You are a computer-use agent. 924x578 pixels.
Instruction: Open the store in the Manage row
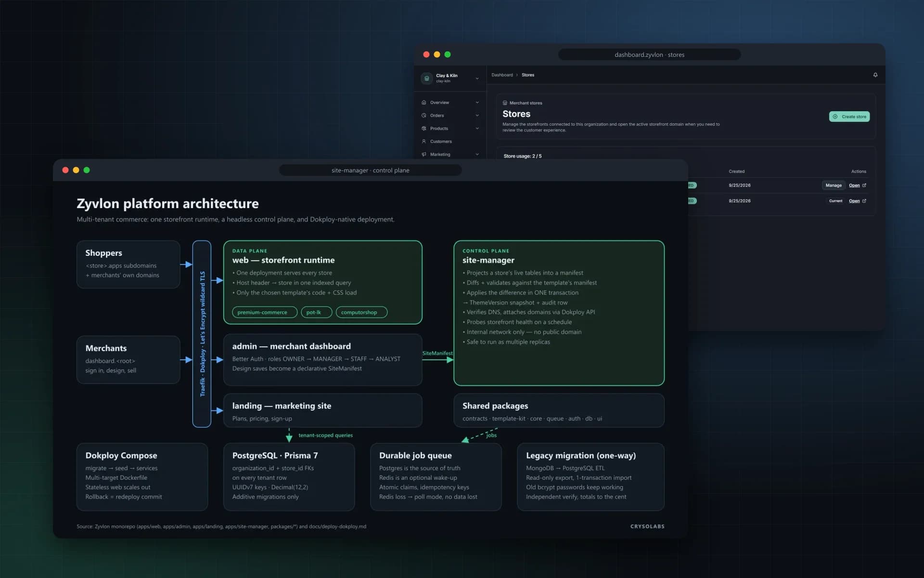coord(854,185)
